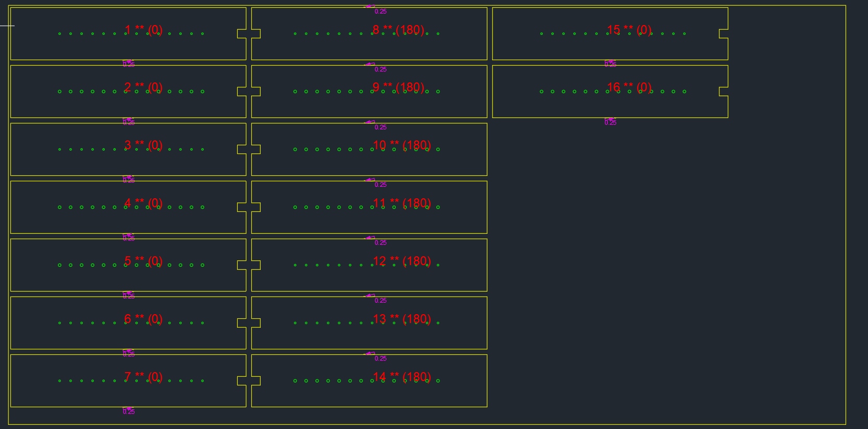Pick part label 7 ** (0)
This screenshot has width=868, height=429.
coord(143,377)
